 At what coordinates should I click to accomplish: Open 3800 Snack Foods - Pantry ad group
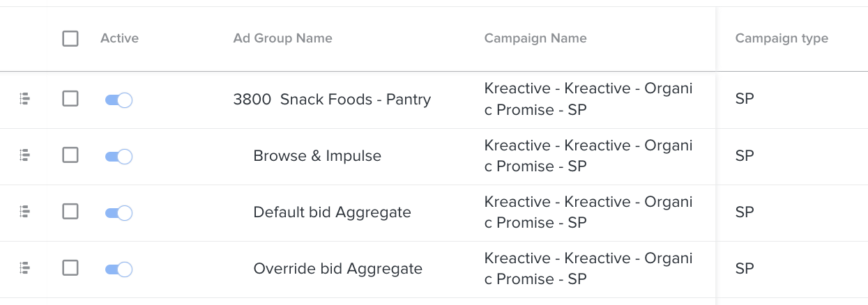tap(332, 100)
